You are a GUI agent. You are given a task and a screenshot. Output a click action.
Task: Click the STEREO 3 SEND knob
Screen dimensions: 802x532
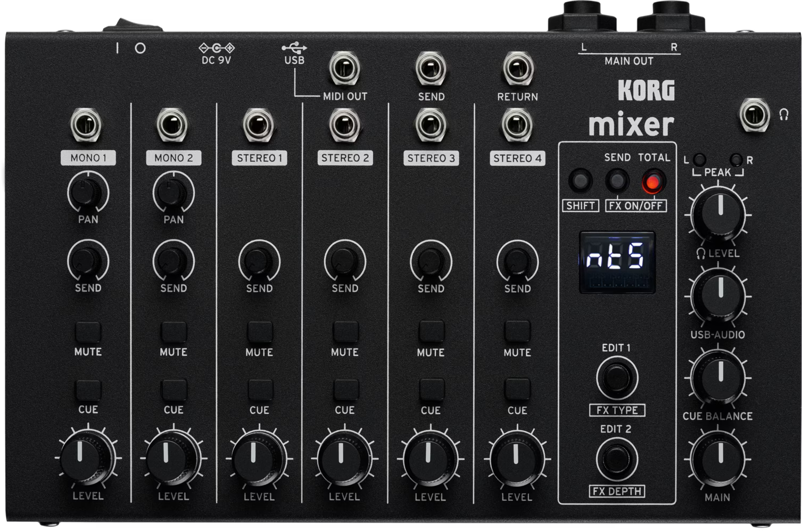tap(431, 261)
